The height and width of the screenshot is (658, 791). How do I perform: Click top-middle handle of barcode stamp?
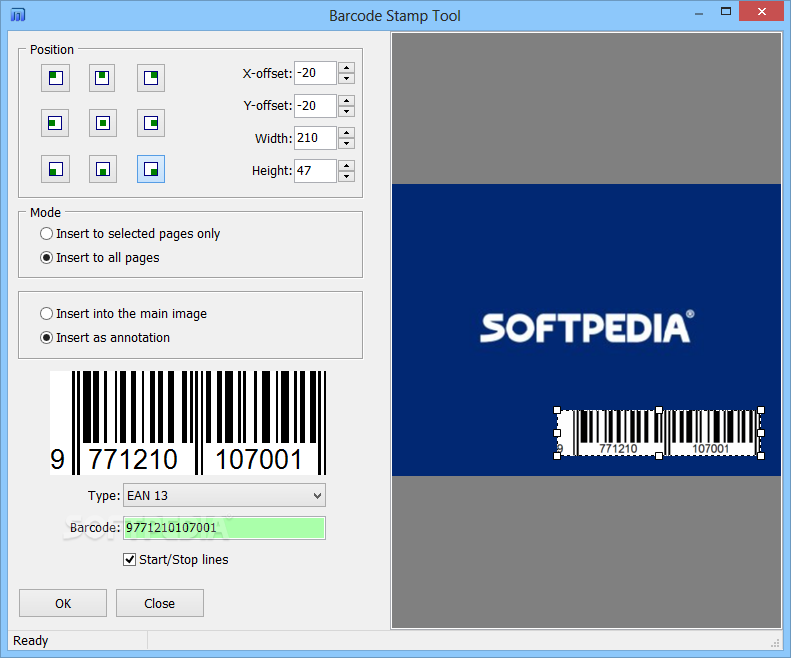coord(659,410)
